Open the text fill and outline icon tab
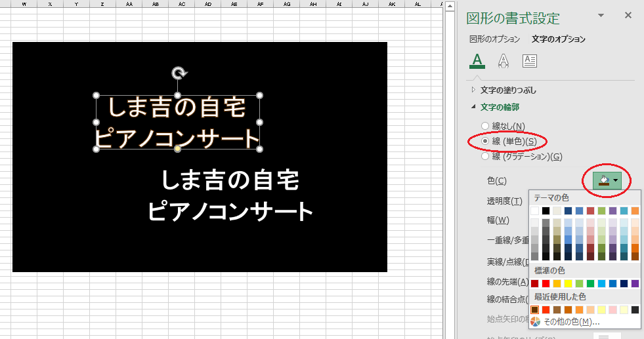The width and height of the screenshot is (644, 339). pyautogui.click(x=477, y=61)
